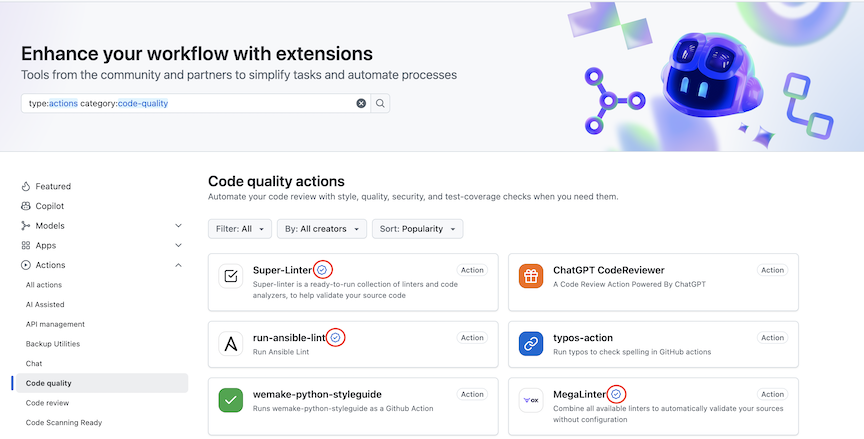Open the Super-Linter title link
Screen dimensions: 864x439
[282, 270]
